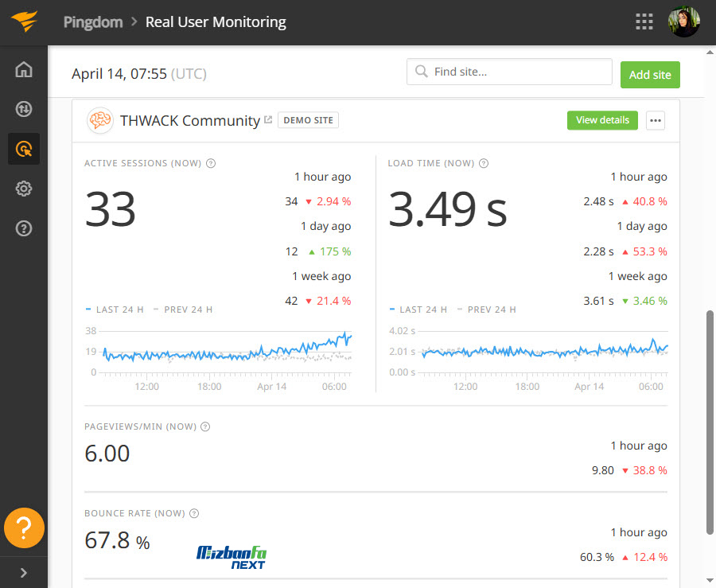Click the load time value 3.49 s

point(447,209)
